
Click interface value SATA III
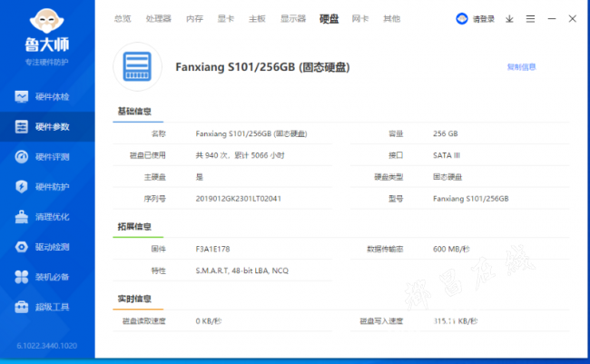pyautogui.click(x=447, y=155)
